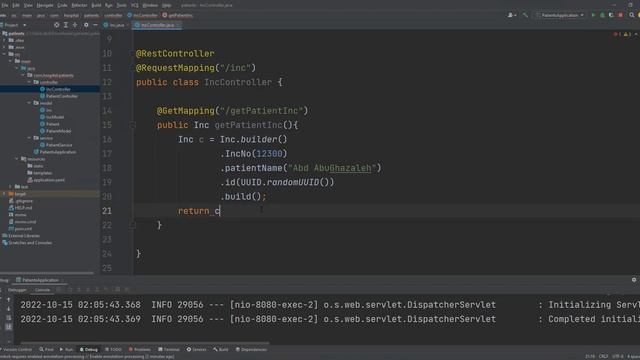Screen dimensions: 640x360
Task: Select PatientController in project tree
Action: click(x=59, y=96)
